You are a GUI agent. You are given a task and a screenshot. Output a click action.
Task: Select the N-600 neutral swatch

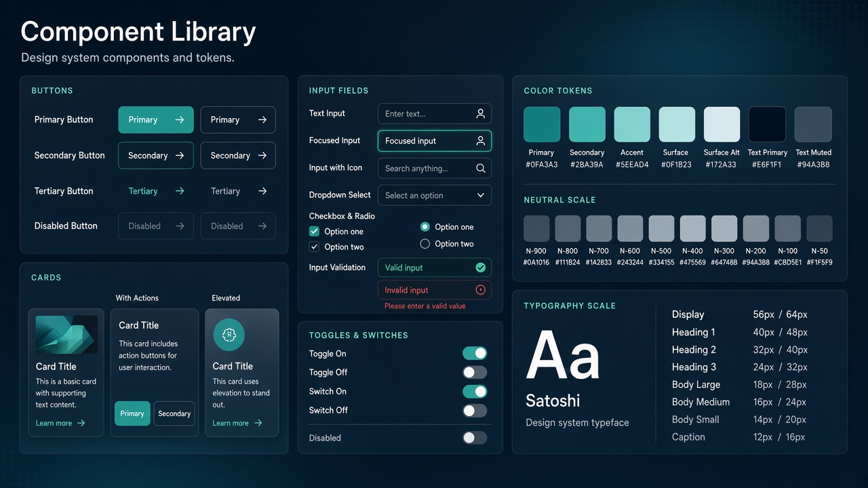pyautogui.click(x=630, y=228)
